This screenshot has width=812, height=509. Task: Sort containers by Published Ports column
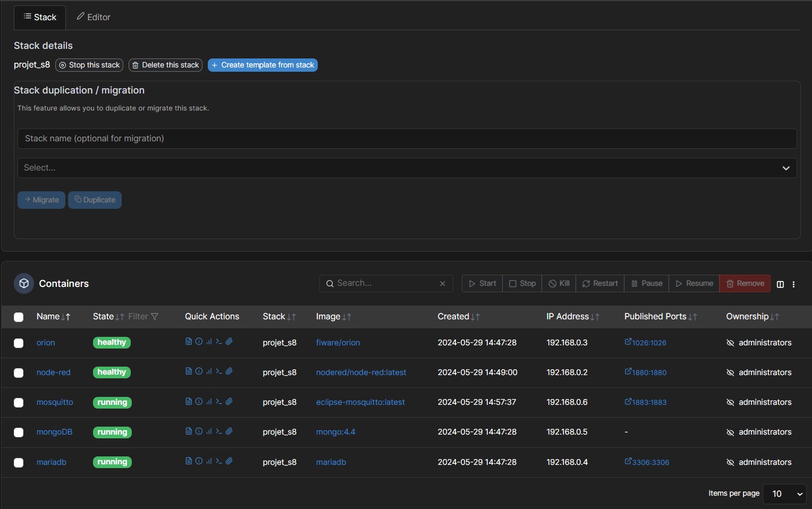[x=661, y=317]
